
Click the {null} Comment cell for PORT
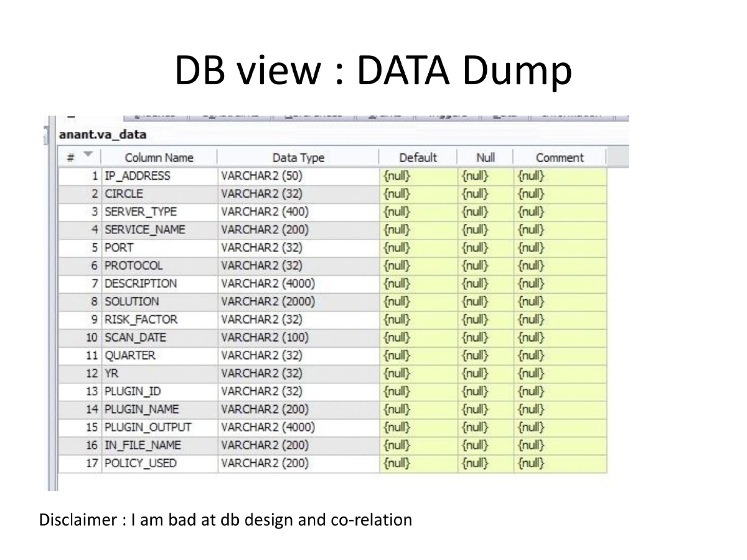[x=530, y=247]
